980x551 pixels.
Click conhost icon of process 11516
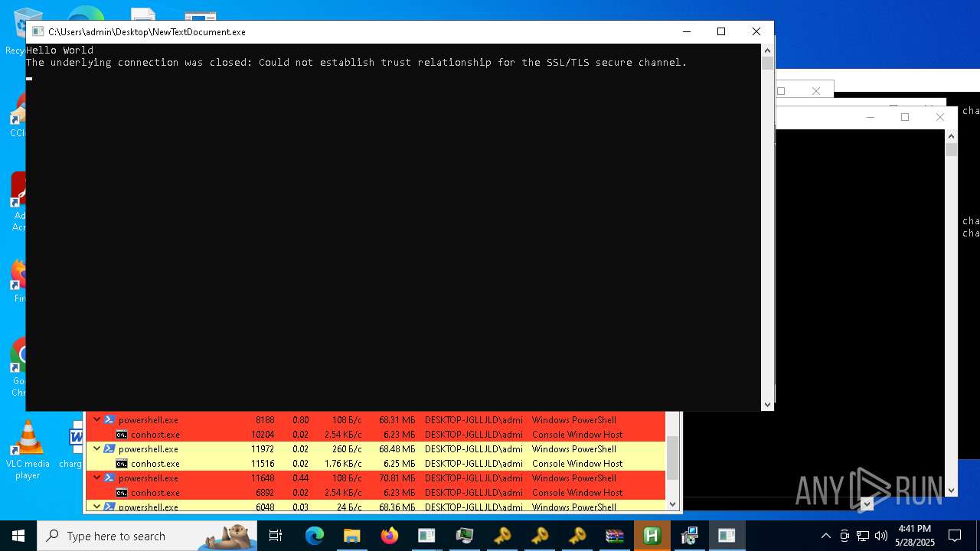click(x=121, y=464)
